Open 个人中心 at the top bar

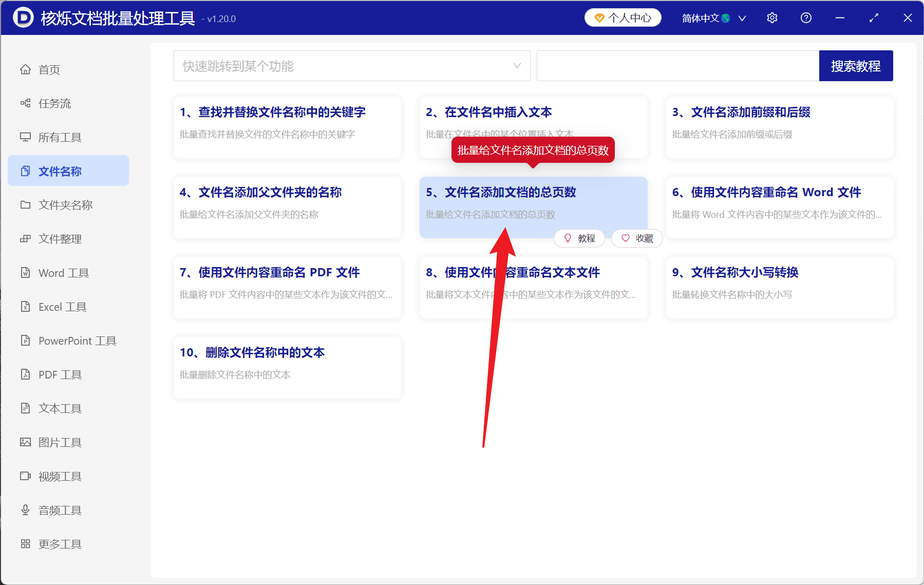(x=623, y=17)
